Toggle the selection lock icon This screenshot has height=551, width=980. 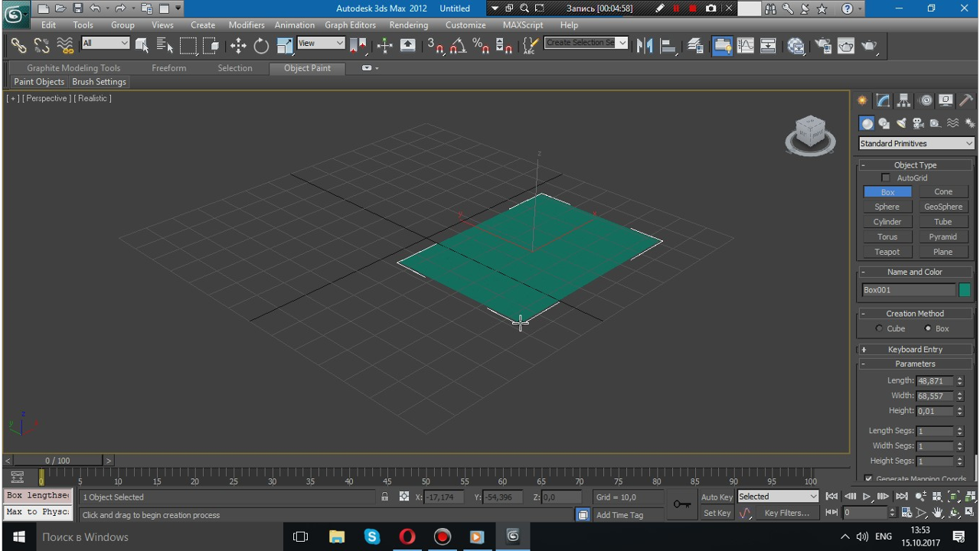(x=384, y=497)
